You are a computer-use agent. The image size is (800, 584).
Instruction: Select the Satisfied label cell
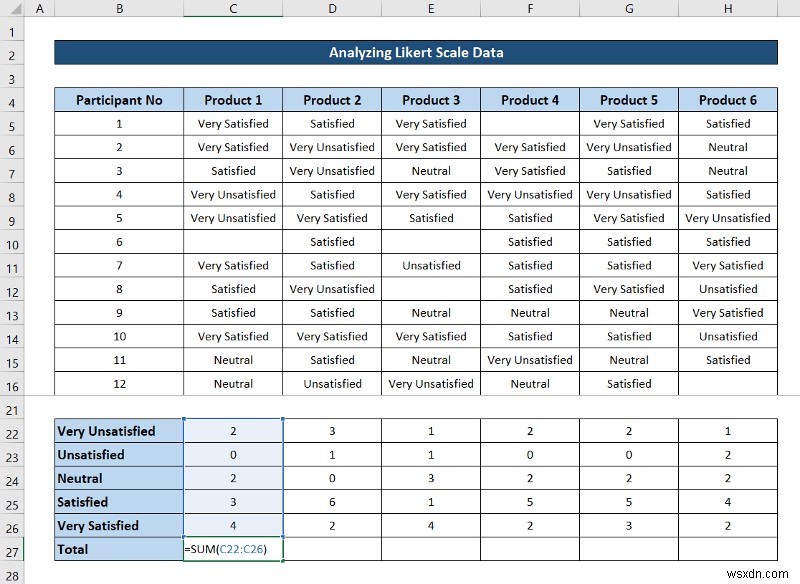(119, 501)
